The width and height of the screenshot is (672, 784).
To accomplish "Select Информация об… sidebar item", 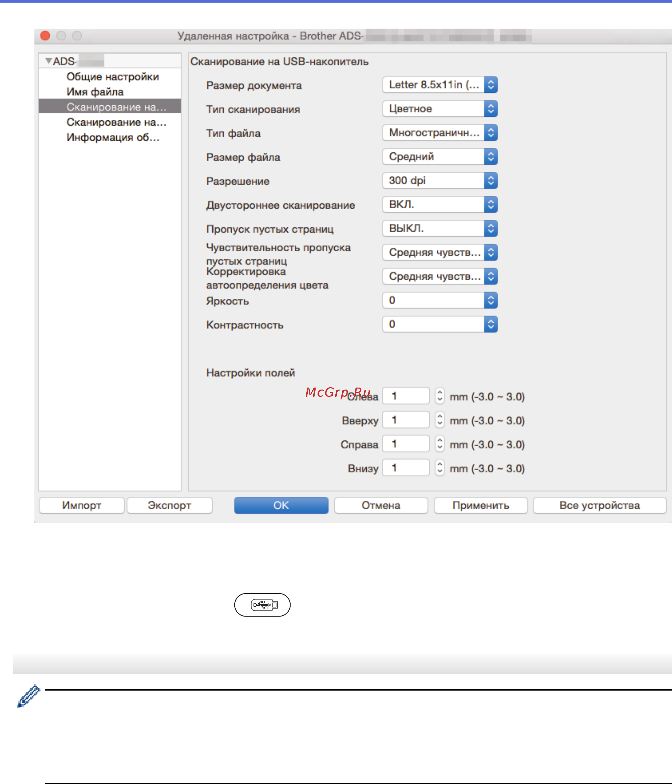I will [113, 137].
